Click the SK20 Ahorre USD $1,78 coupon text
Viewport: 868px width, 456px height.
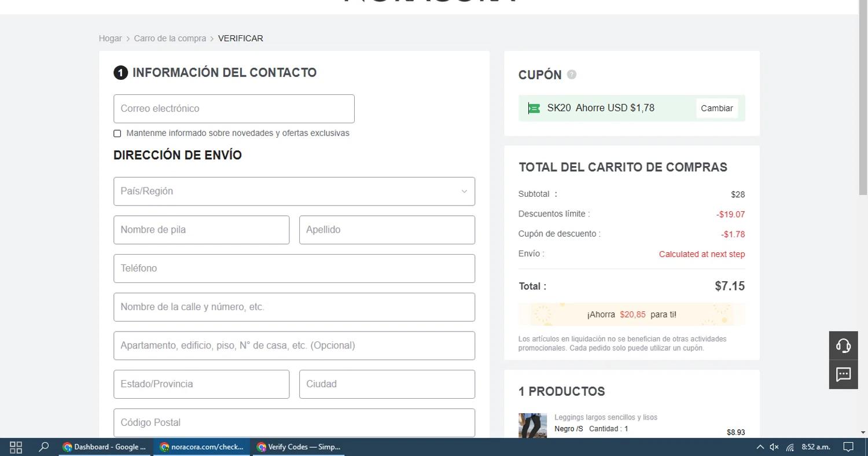click(x=601, y=108)
